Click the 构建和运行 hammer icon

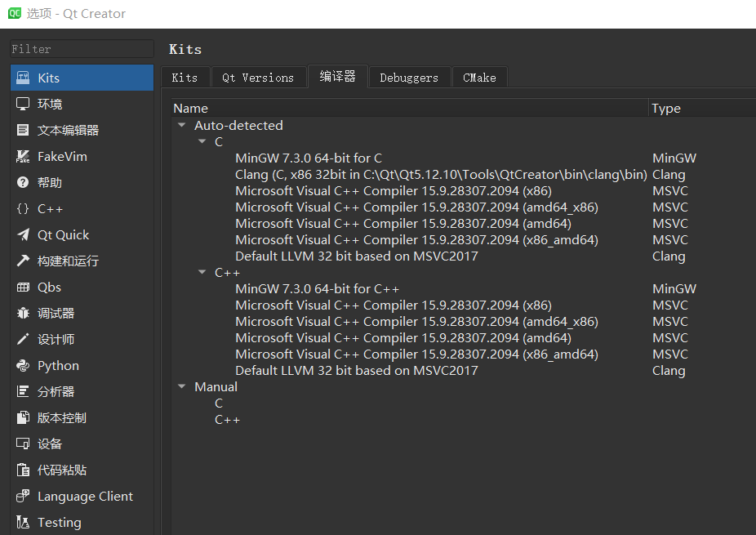(x=23, y=261)
